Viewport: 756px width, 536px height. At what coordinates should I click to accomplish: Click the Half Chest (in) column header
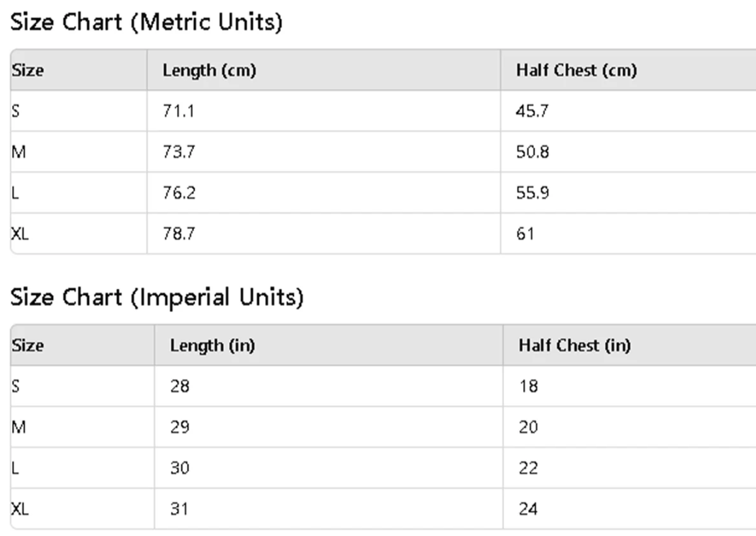[x=574, y=345]
